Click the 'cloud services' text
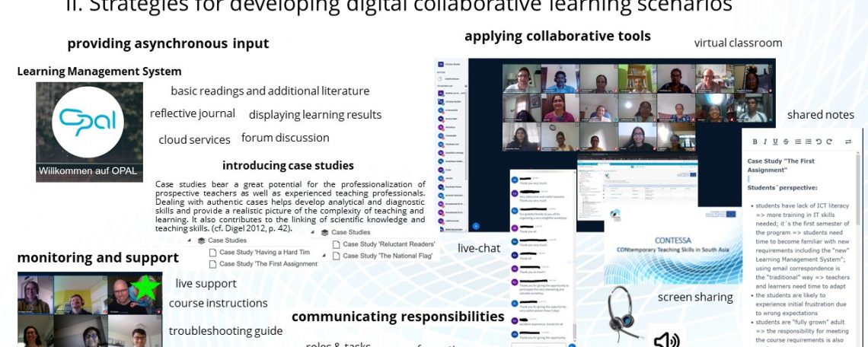Screen dimensions: 868x347 tap(194, 140)
